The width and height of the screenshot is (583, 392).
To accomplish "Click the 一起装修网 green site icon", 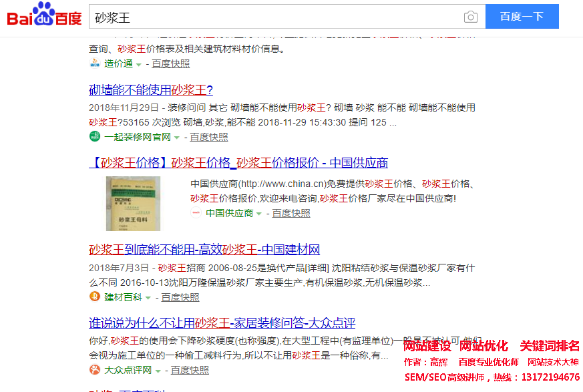I will coord(95,137).
